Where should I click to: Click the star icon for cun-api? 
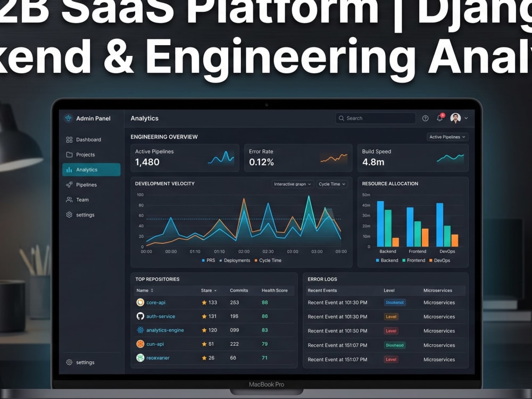pyautogui.click(x=204, y=344)
